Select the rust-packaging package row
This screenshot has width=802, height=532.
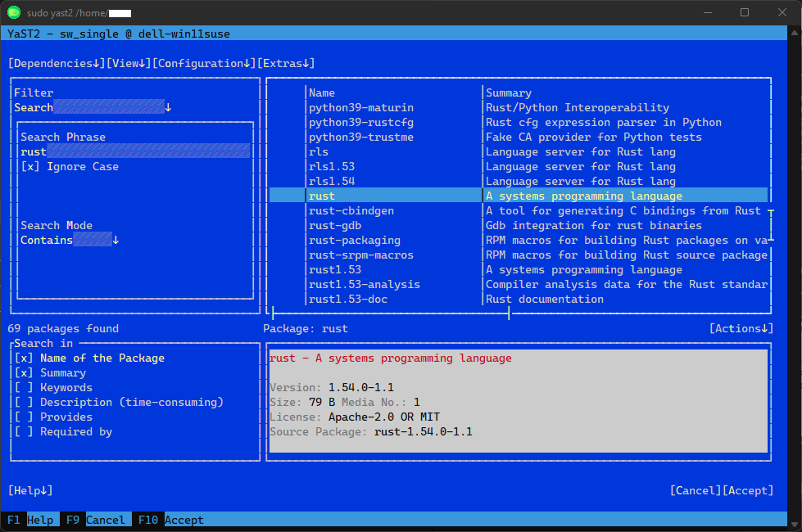click(519, 240)
